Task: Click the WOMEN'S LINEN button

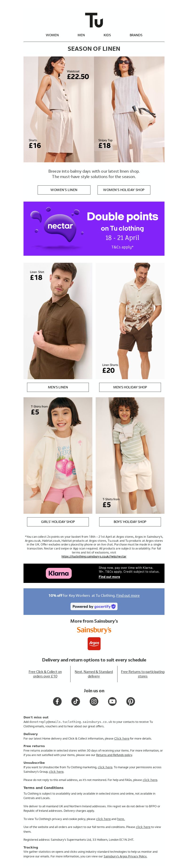Action: click(x=64, y=190)
